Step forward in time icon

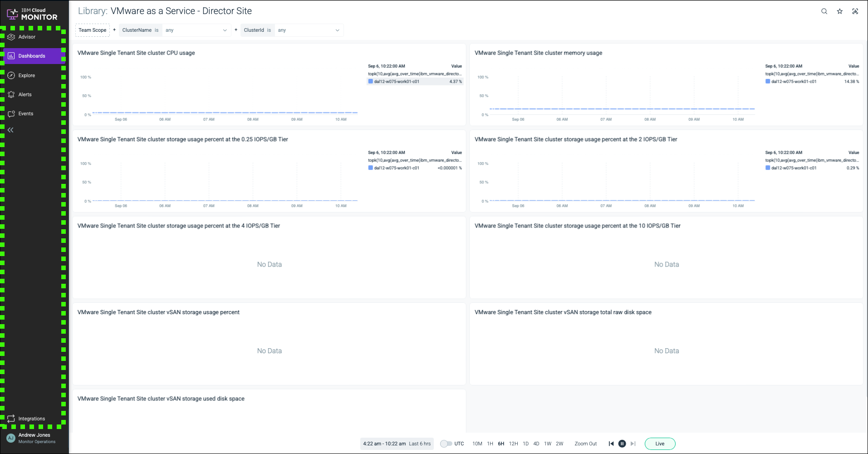(633, 444)
